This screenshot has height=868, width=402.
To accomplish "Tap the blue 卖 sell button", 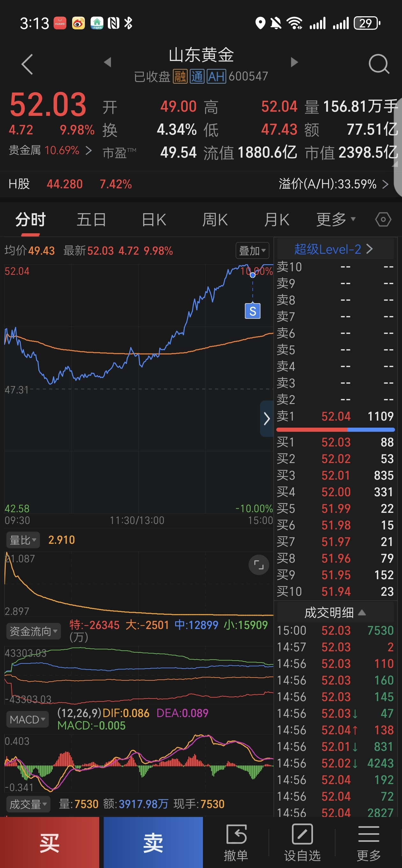I will [153, 842].
